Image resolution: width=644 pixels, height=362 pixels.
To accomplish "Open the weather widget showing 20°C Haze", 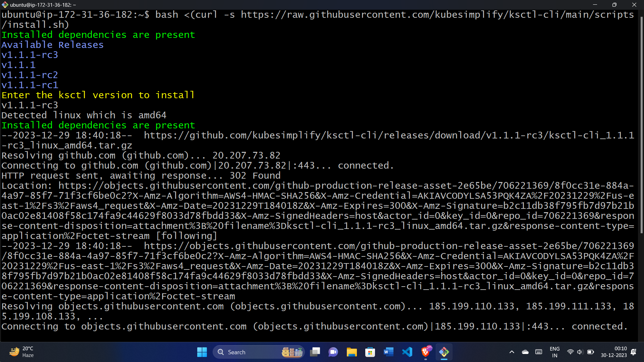I will (21, 352).
